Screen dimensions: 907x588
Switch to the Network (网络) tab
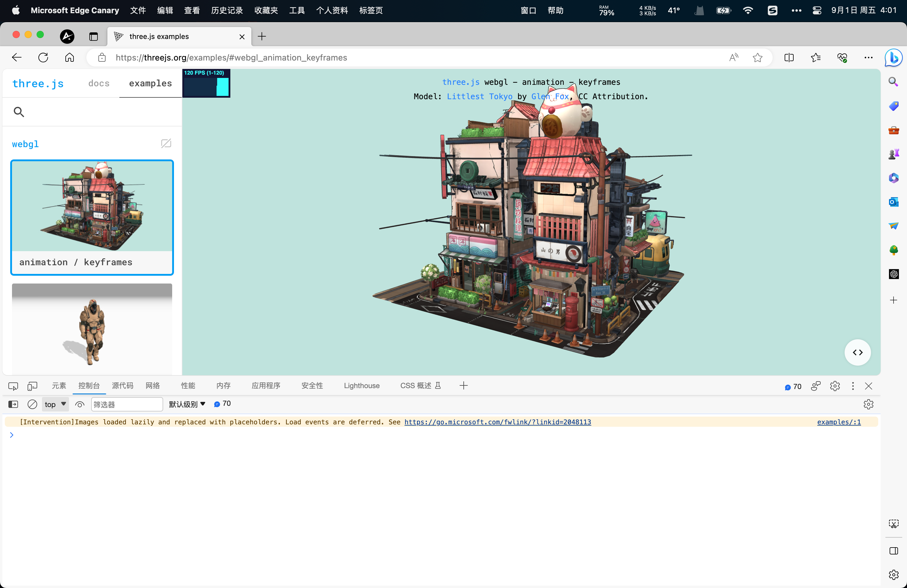[152, 386]
